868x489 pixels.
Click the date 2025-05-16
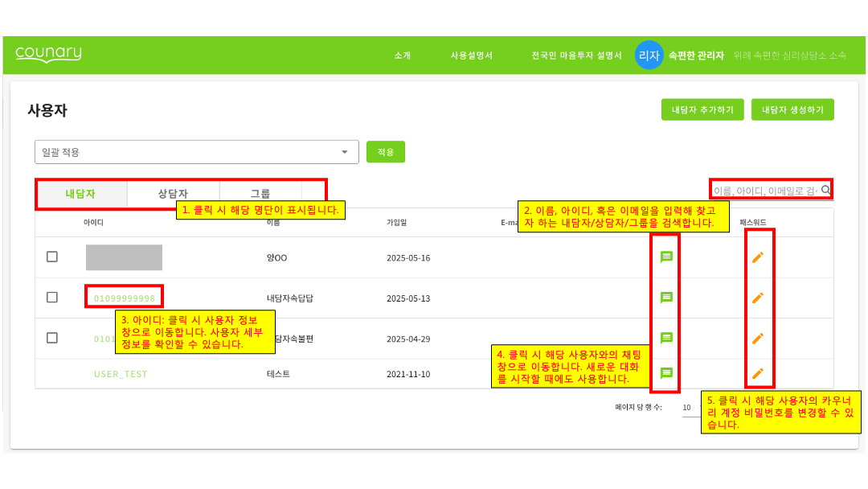click(x=408, y=258)
